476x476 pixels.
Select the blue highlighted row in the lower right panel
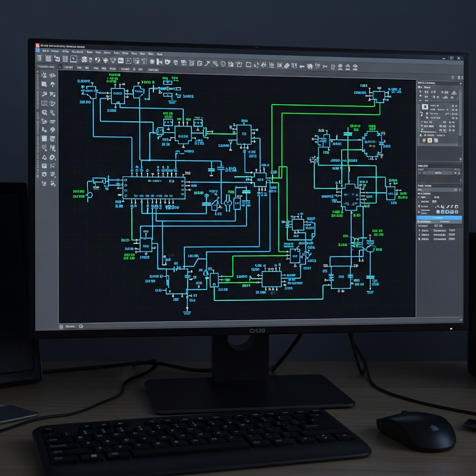point(439,218)
